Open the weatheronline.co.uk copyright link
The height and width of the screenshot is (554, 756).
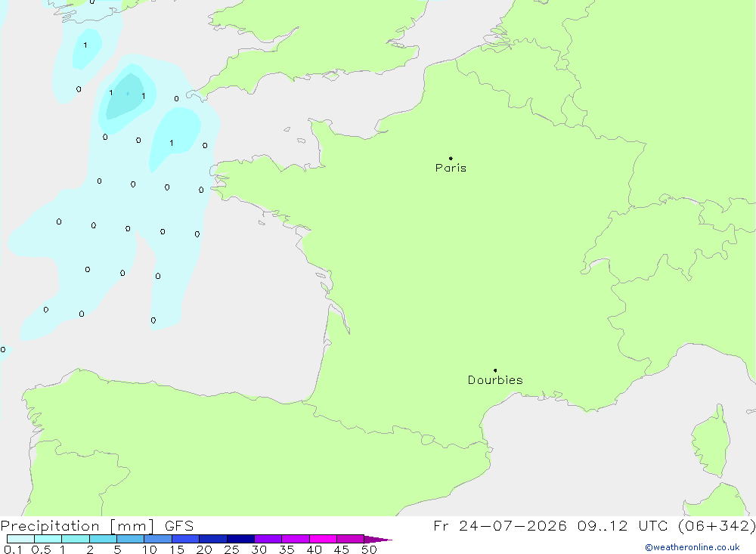click(x=692, y=547)
